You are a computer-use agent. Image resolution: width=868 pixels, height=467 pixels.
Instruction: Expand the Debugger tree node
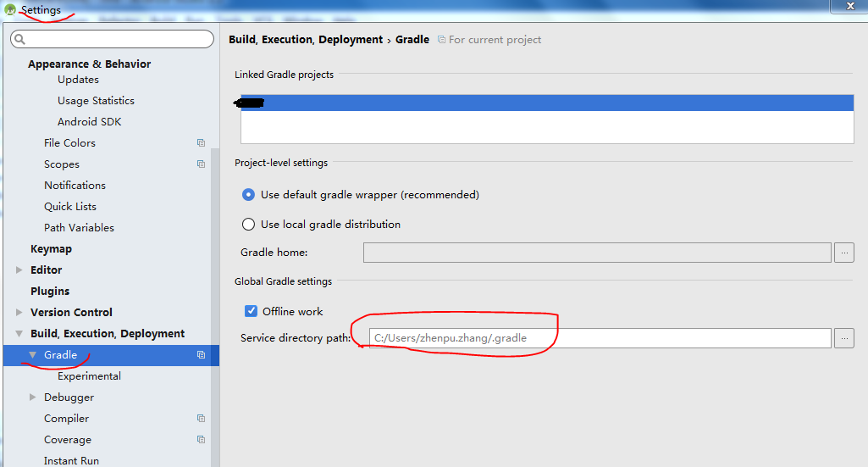pos(33,398)
